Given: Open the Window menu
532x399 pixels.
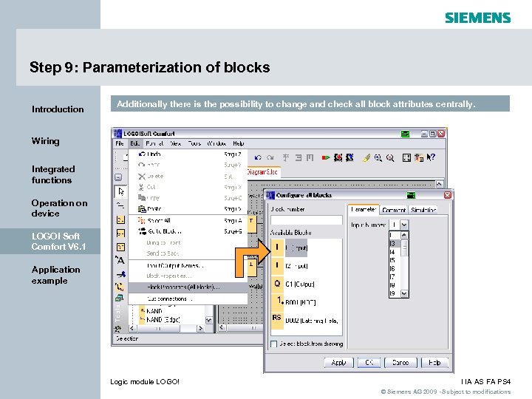Looking at the screenshot, I should (216, 143).
